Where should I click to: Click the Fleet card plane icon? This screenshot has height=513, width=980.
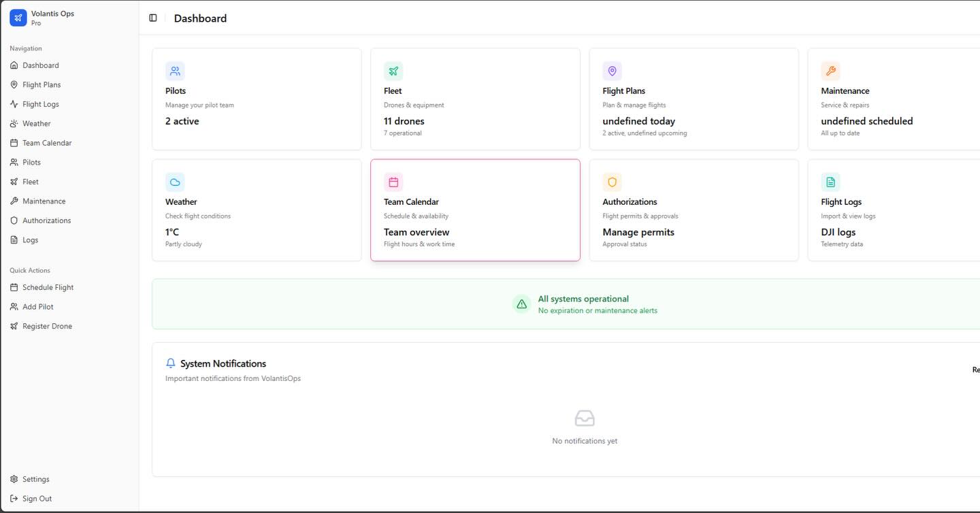tap(393, 71)
